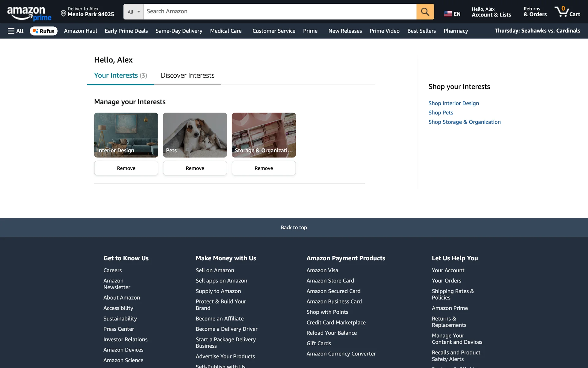
Task: Open the Rufus AI assistant
Action: (43, 31)
